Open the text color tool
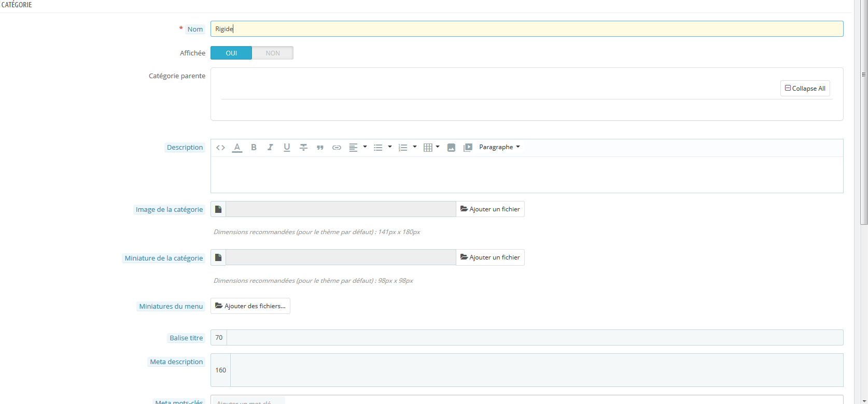 coord(237,148)
